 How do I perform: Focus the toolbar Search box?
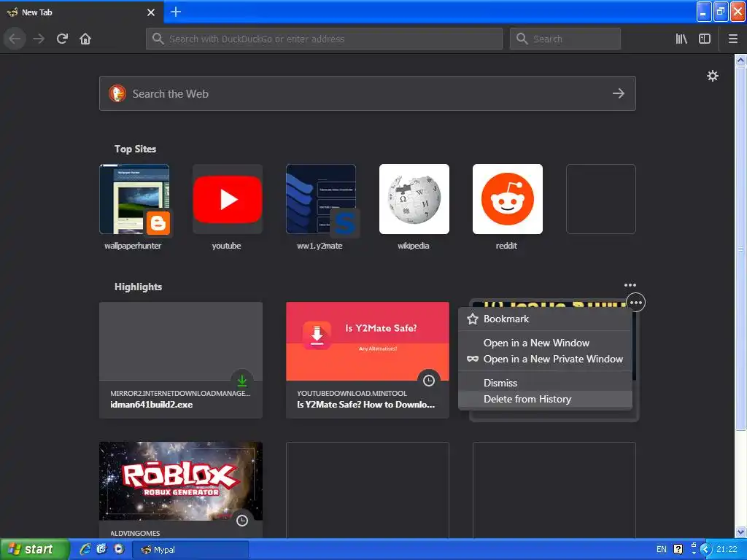tap(565, 39)
